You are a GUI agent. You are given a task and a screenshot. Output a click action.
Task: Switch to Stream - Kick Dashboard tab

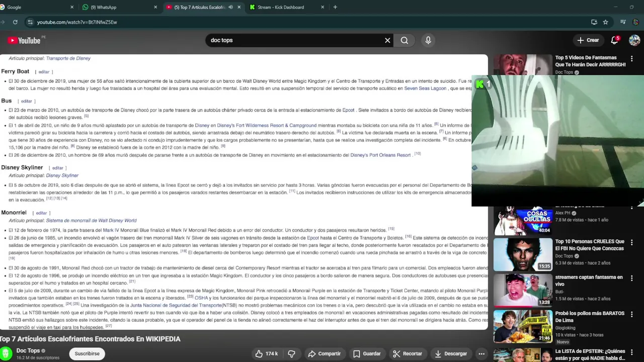[x=286, y=7]
